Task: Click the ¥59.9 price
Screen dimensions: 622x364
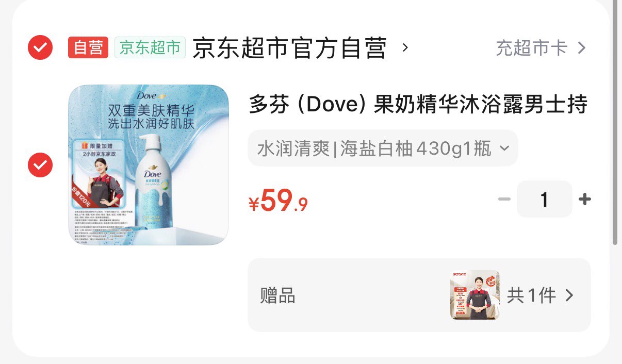Action: (x=279, y=201)
